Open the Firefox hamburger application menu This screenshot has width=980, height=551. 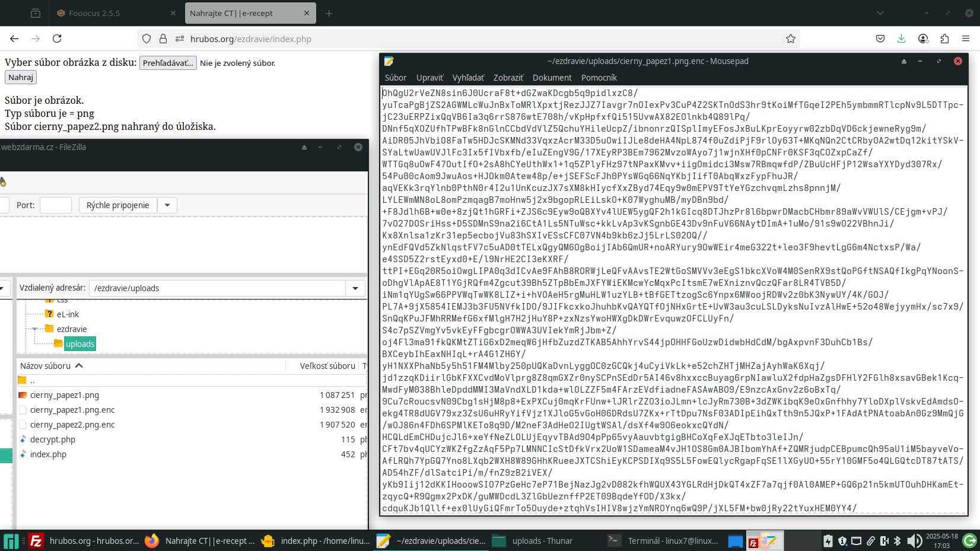coord(966,39)
